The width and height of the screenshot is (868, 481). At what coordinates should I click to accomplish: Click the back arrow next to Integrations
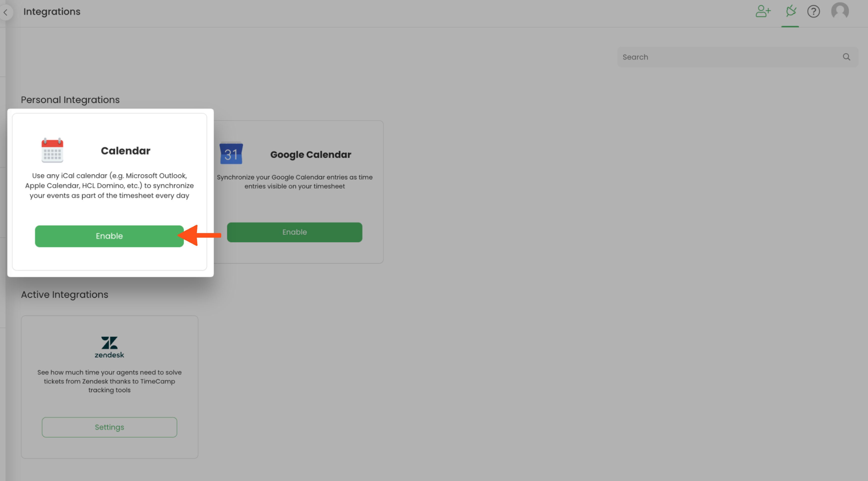pos(6,12)
